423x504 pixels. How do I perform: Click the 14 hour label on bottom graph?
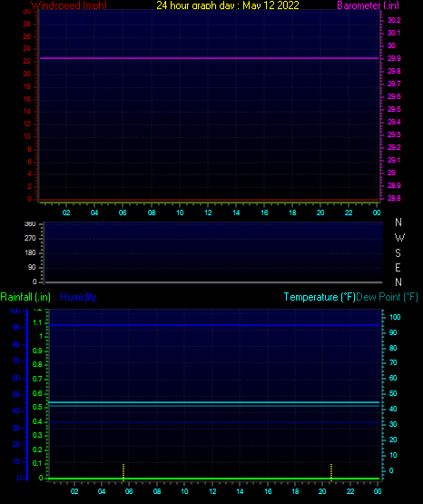(240, 491)
